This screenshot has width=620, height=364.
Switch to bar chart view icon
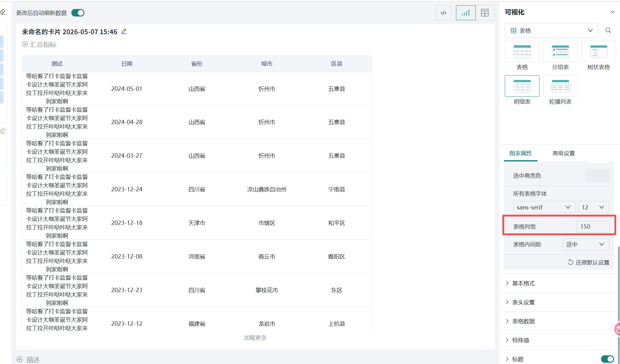pos(466,13)
